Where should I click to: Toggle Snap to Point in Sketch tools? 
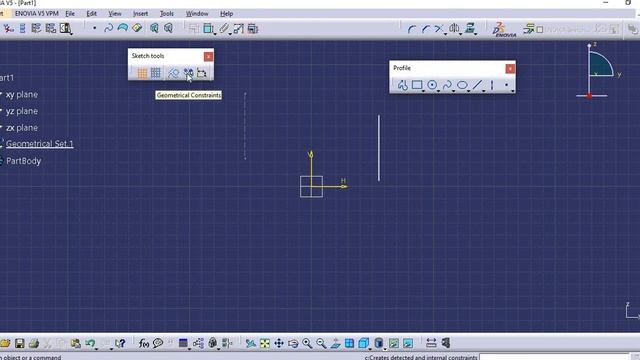(x=156, y=73)
